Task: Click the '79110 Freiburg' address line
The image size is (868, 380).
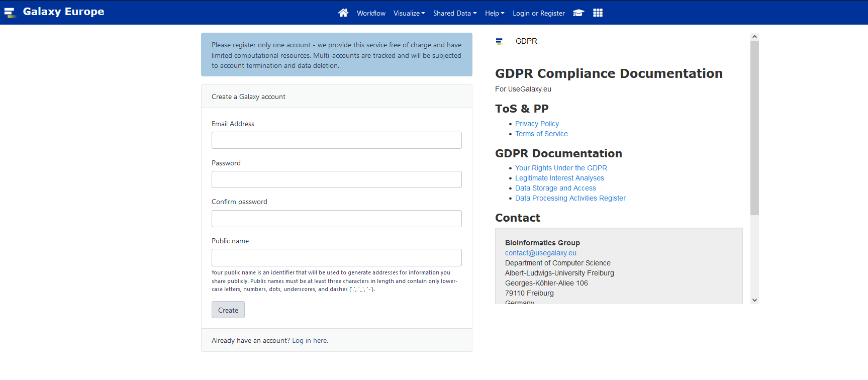Action: pos(529,293)
